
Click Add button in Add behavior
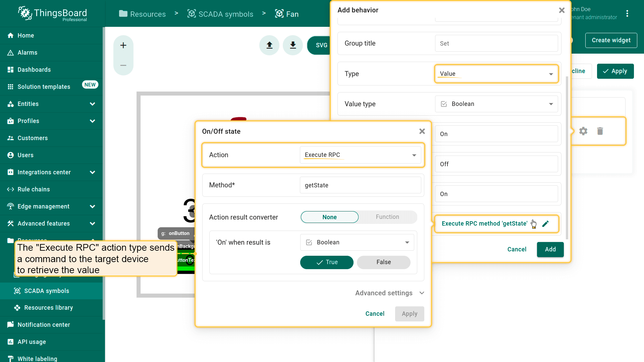coord(550,249)
